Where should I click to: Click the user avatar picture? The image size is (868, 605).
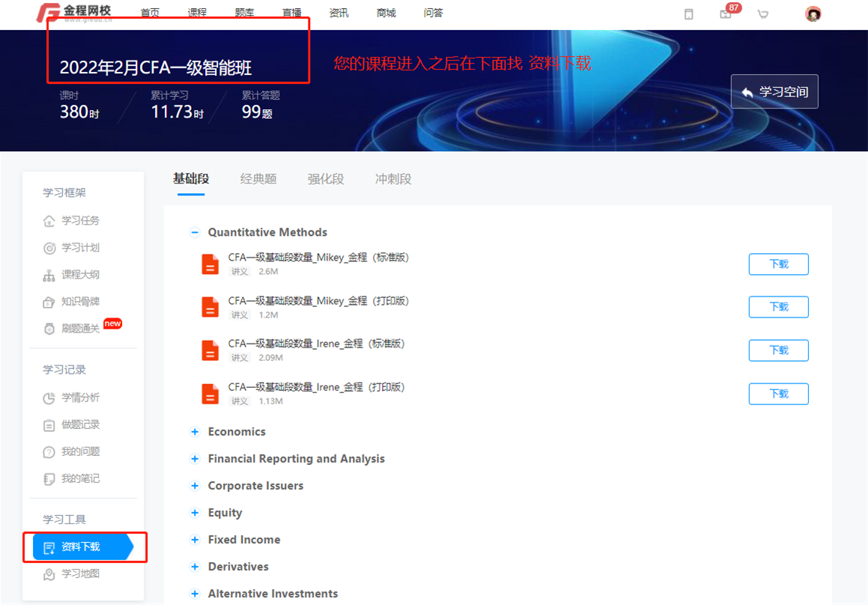point(813,13)
